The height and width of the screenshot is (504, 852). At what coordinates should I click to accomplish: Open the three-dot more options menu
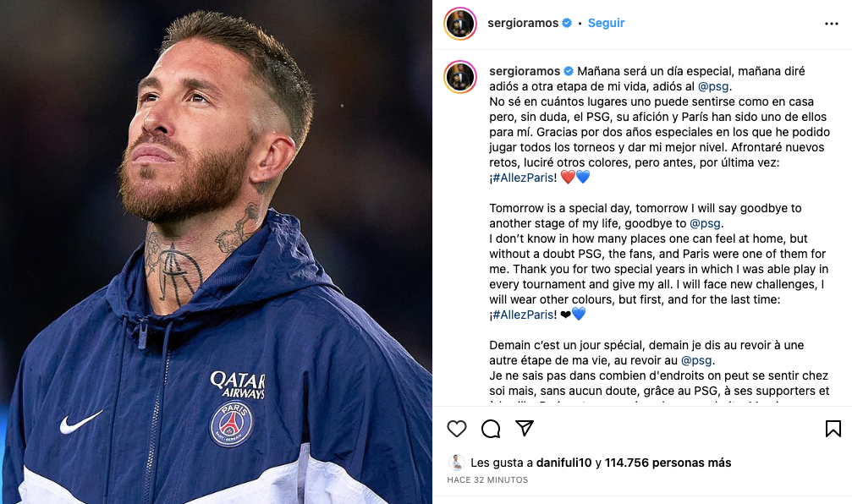click(x=832, y=24)
